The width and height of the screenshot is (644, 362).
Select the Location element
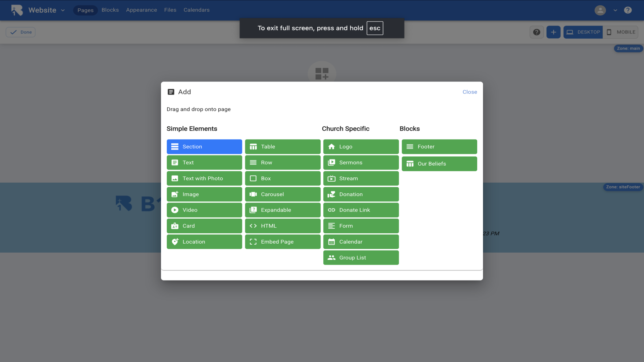click(x=204, y=242)
